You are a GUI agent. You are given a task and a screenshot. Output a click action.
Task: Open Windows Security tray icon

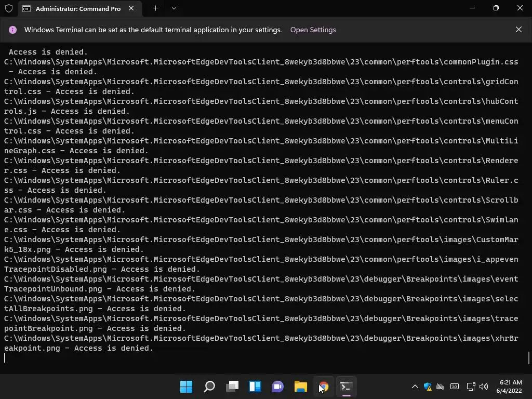coord(428,387)
